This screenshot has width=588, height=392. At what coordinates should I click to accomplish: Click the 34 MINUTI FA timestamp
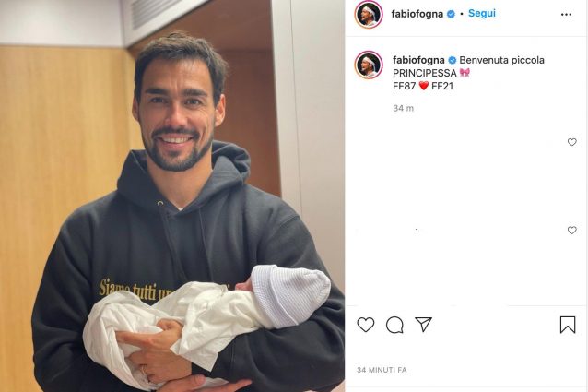pos(382,370)
